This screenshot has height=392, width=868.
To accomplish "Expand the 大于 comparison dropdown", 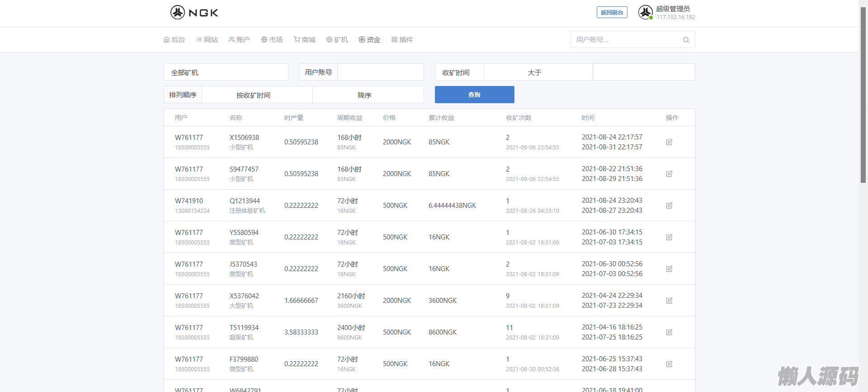I will click(x=538, y=72).
